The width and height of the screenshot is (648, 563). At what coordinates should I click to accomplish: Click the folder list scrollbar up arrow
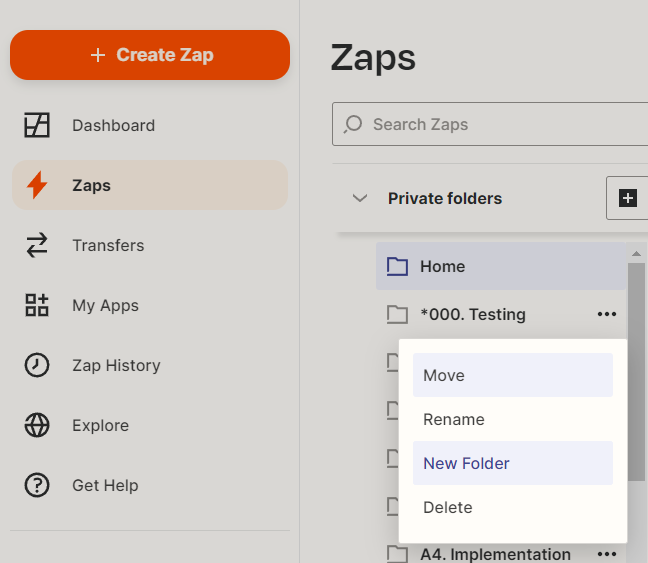click(636, 253)
